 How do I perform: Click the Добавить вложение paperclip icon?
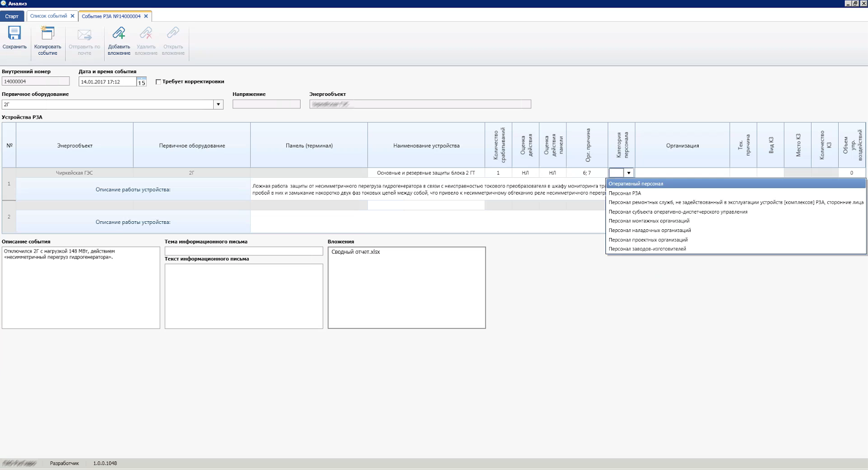click(119, 33)
